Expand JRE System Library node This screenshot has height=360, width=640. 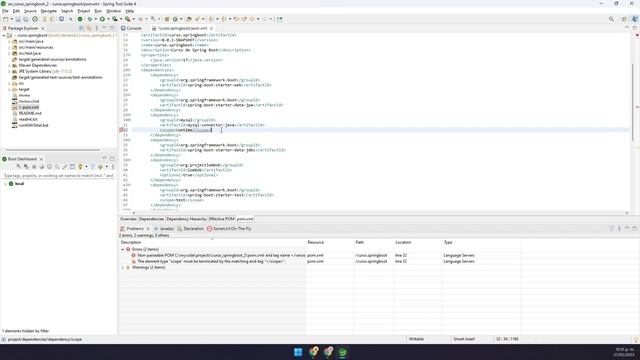9,71
